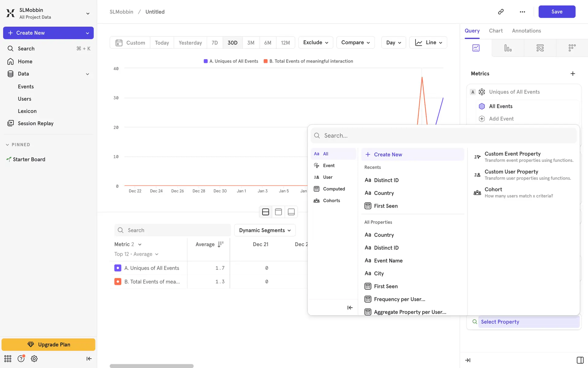This screenshot has height=368, width=588.
Task: Open the three-dots more options menu
Action: (x=522, y=12)
